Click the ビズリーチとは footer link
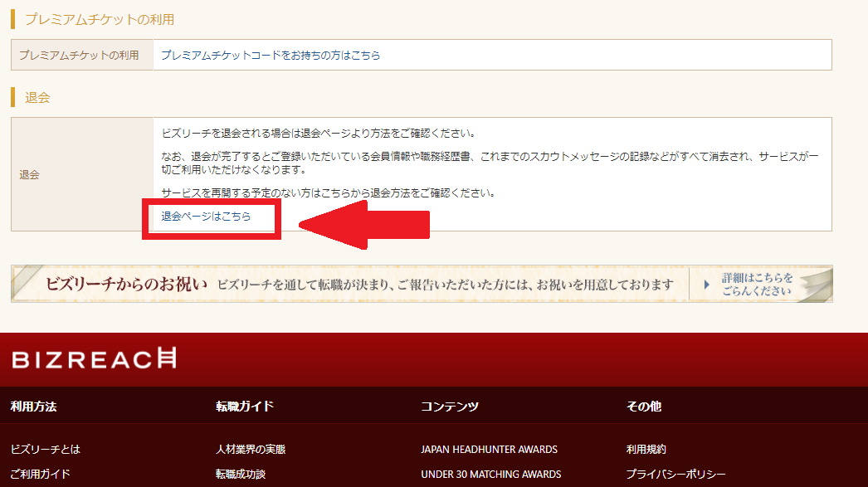This screenshot has width=868, height=487. tap(46, 448)
